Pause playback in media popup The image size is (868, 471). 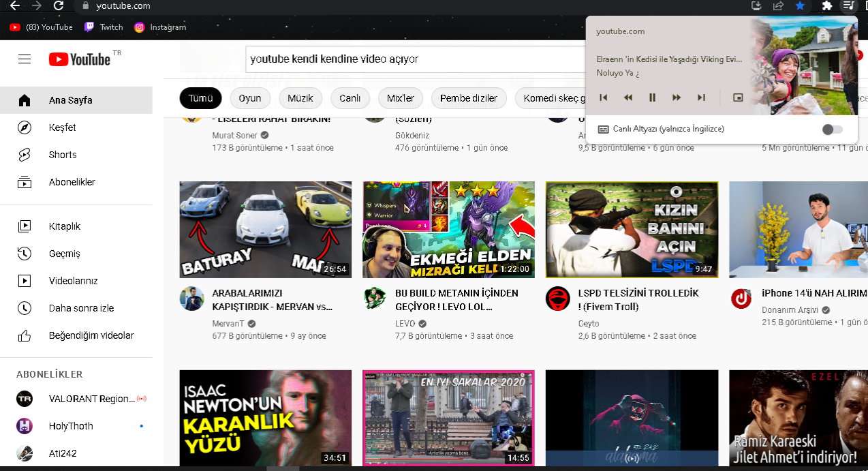(652, 97)
